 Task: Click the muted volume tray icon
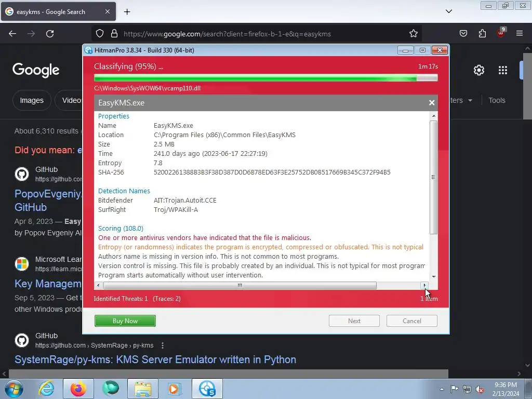coord(480,389)
